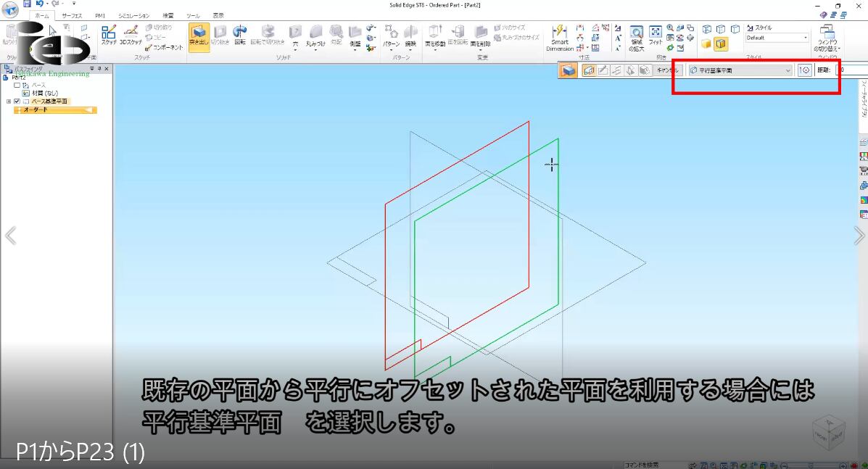The width and height of the screenshot is (868, 469).
Task: Click the フィット (Fit) view icon
Action: pos(655,36)
